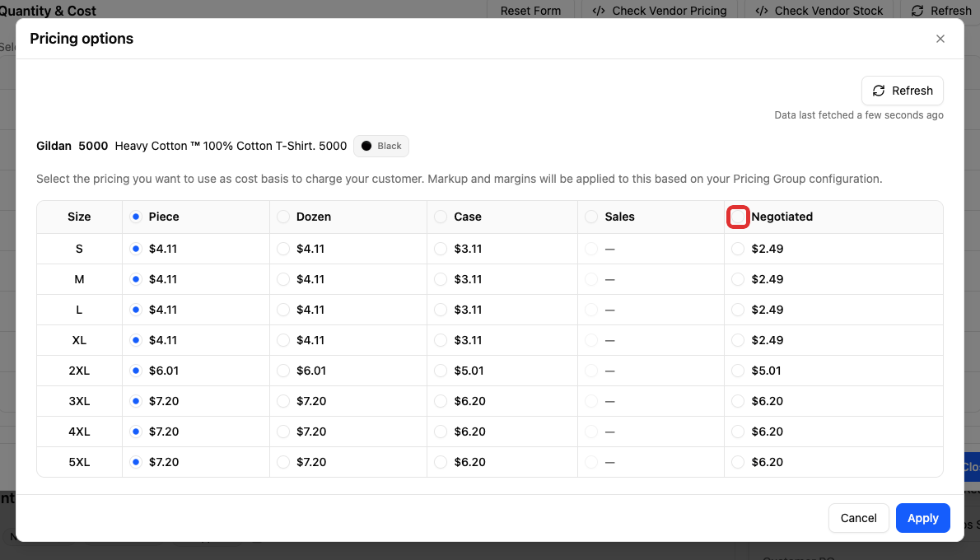Select the Dozen column header radio
980x560 pixels.
pyautogui.click(x=283, y=217)
